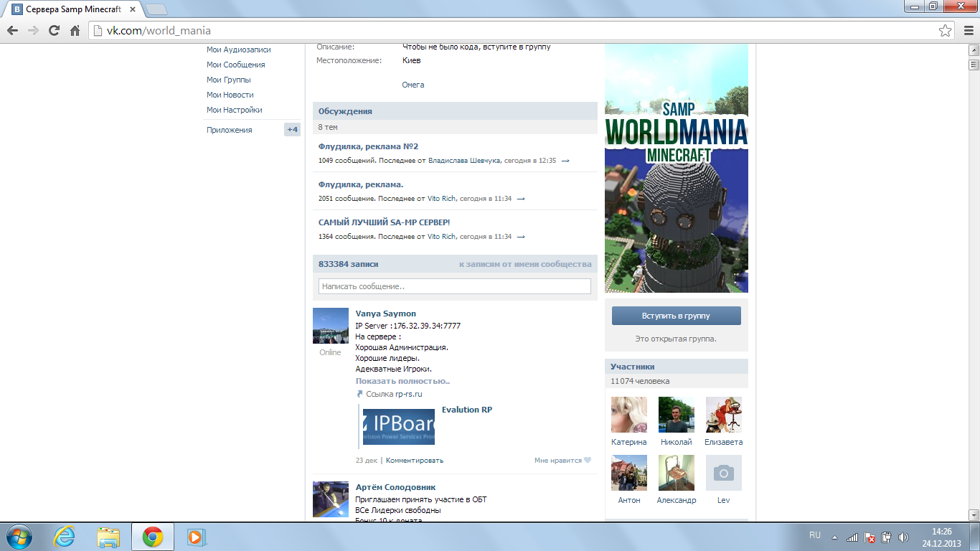
Task: Click the RU language indicator
Action: click(x=815, y=535)
